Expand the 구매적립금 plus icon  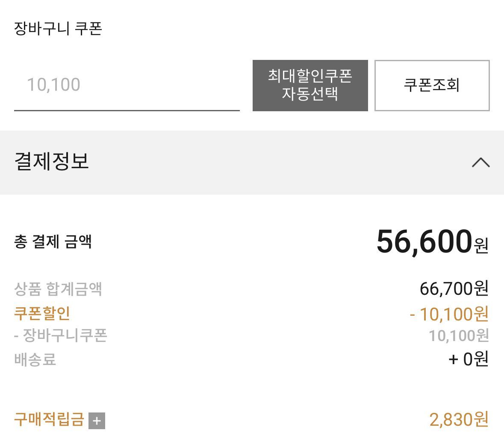[x=97, y=421]
